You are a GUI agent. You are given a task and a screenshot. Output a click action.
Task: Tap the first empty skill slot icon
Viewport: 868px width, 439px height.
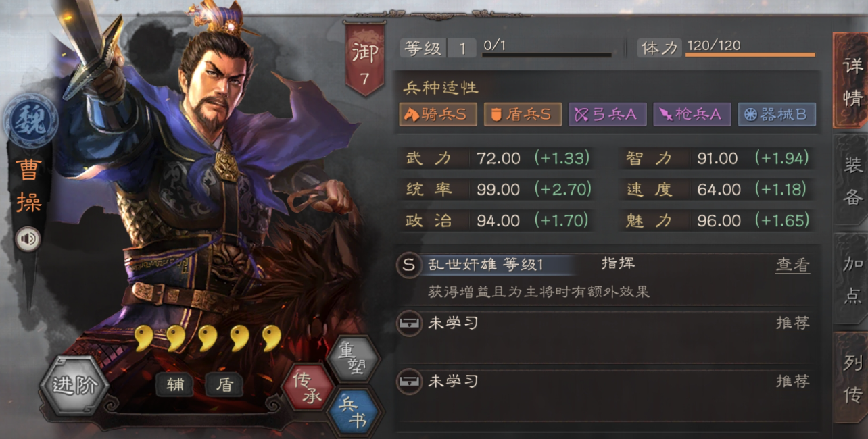click(x=408, y=324)
